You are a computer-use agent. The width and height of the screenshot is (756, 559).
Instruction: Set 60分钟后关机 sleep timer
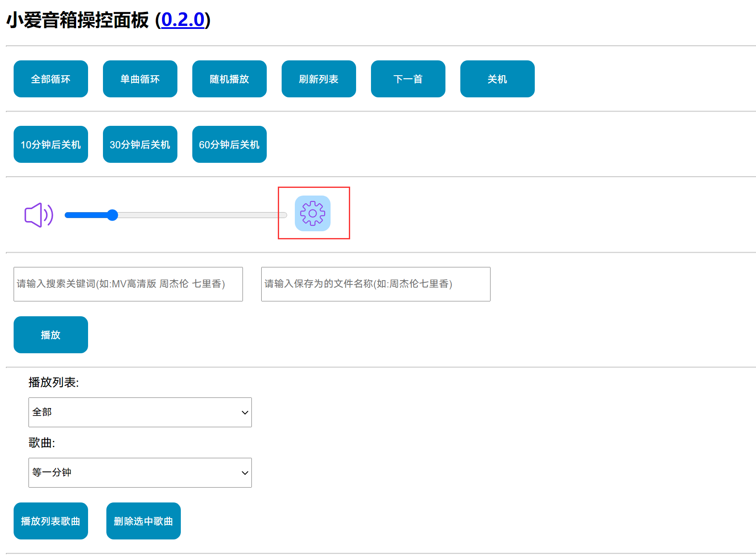click(229, 145)
